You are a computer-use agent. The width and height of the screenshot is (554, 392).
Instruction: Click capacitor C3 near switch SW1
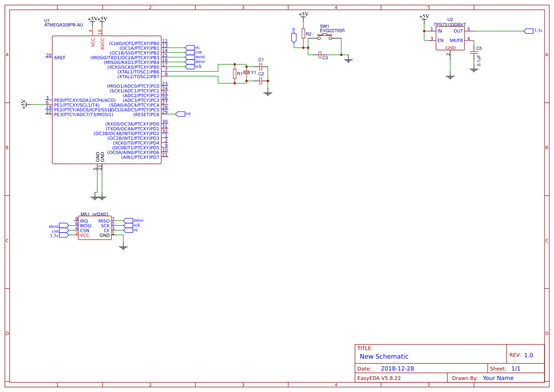(320, 55)
